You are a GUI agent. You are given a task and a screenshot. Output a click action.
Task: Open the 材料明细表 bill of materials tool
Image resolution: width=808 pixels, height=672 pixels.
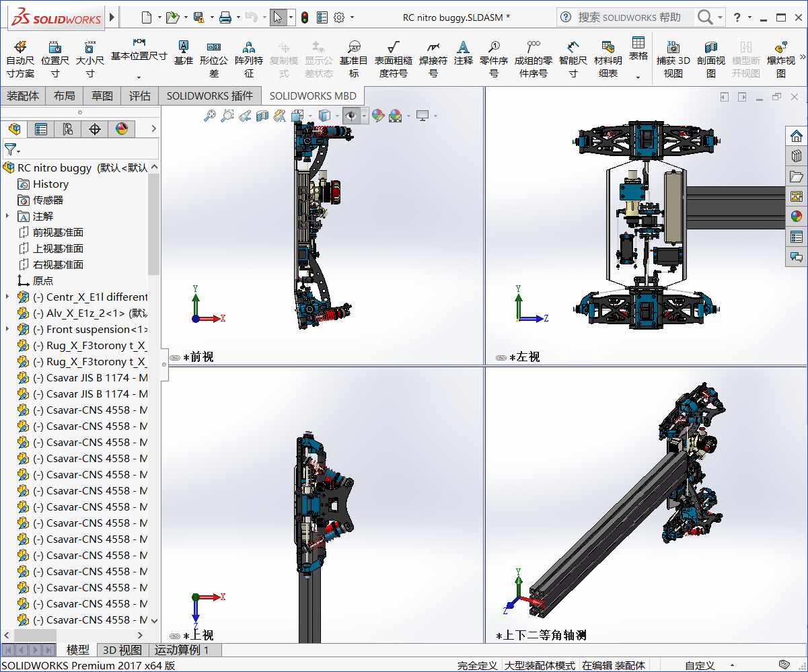click(608, 58)
